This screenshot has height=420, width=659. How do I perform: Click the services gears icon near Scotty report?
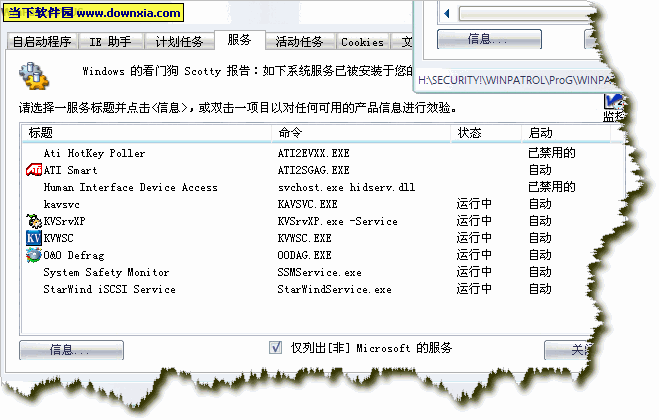[34, 76]
